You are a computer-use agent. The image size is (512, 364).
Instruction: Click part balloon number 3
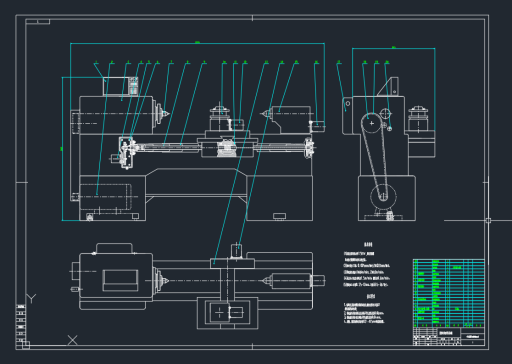click(x=128, y=62)
